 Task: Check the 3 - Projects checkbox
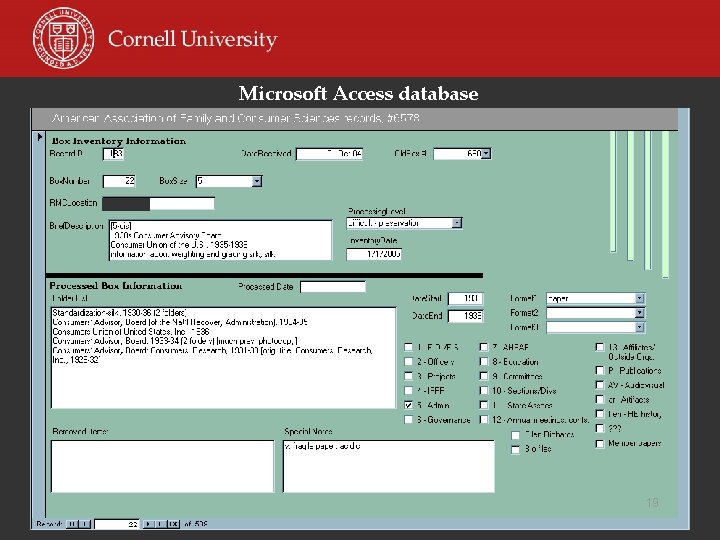(408, 376)
